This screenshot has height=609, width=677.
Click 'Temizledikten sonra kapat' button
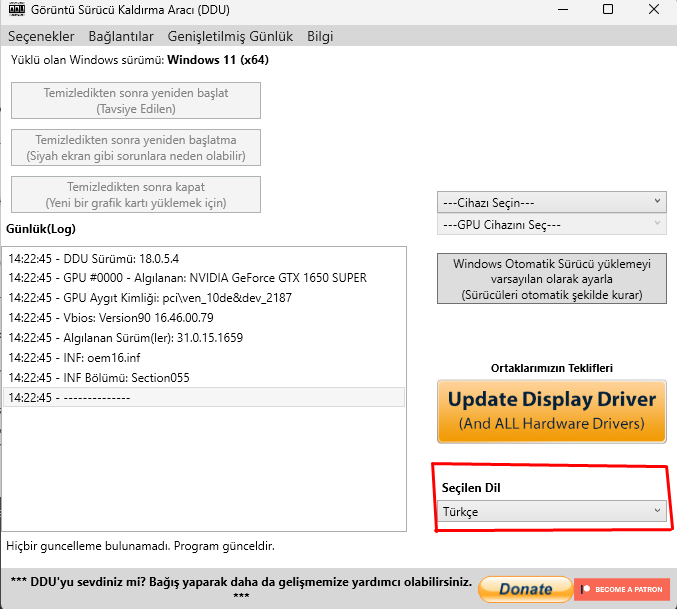(x=136, y=195)
